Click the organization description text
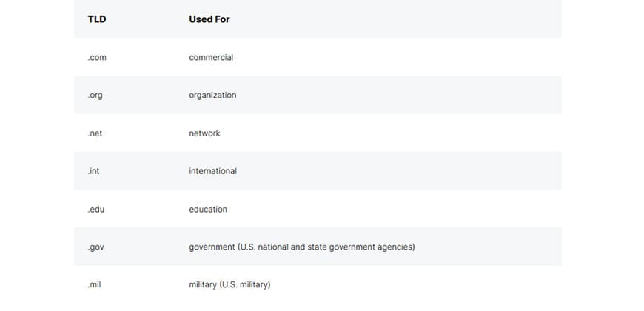This screenshot has width=644, height=311. [212, 96]
